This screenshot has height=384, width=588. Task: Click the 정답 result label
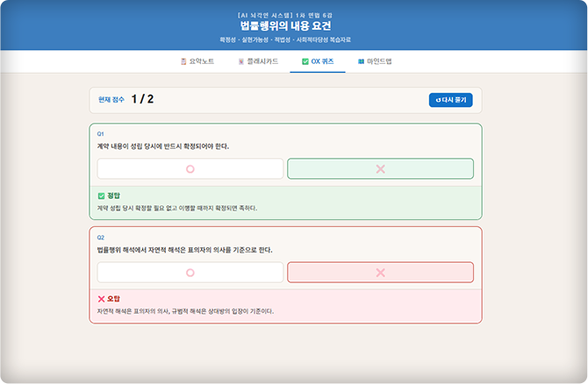pos(113,196)
